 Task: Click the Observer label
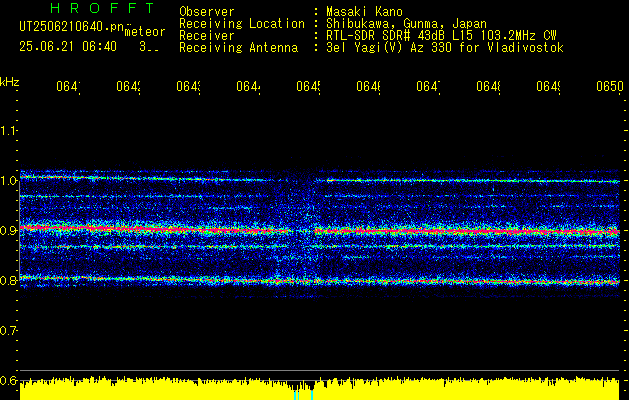[x=207, y=12]
